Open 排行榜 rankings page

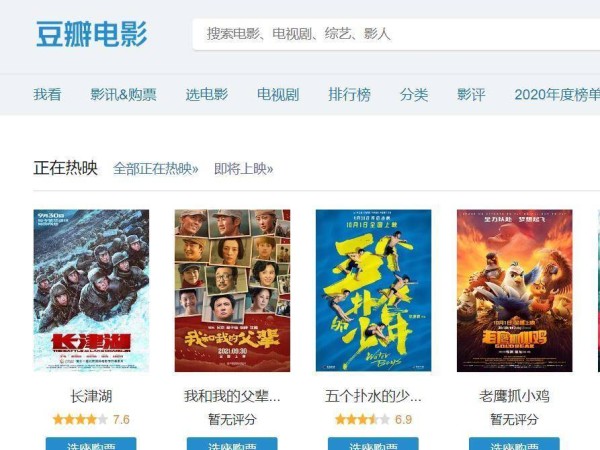click(x=349, y=95)
